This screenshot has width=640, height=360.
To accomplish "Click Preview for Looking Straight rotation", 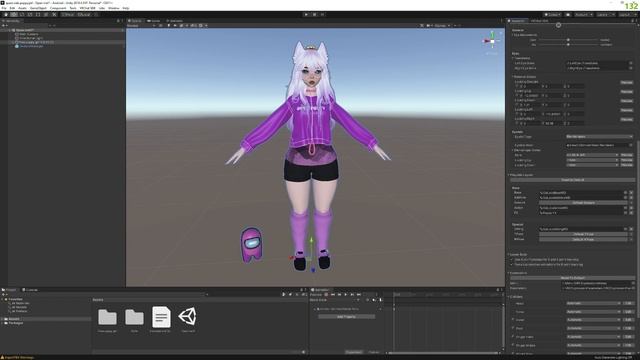I will click(627, 82).
